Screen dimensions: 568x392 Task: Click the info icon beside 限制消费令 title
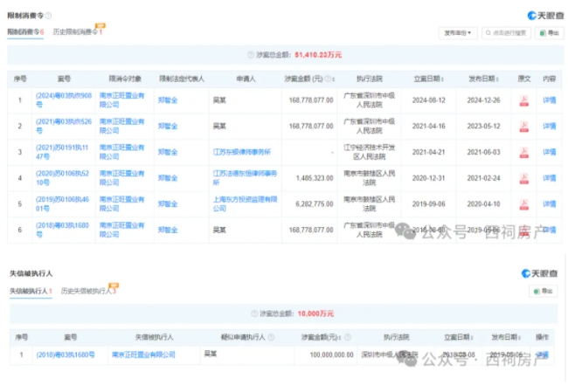pyautogui.click(x=48, y=16)
